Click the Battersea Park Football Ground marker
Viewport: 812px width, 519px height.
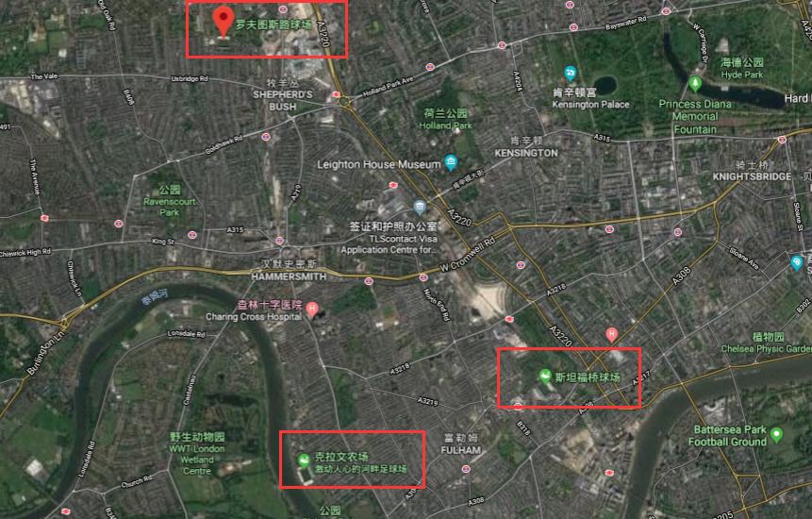776,435
